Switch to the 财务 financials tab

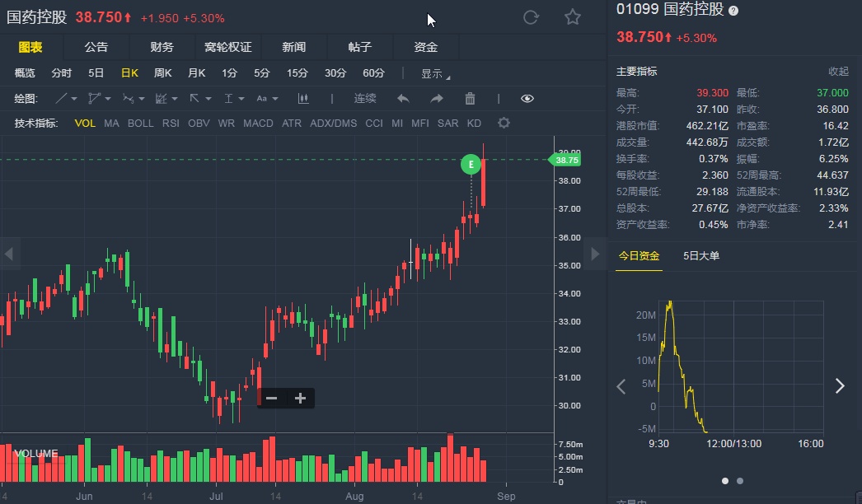click(x=162, y=47)
